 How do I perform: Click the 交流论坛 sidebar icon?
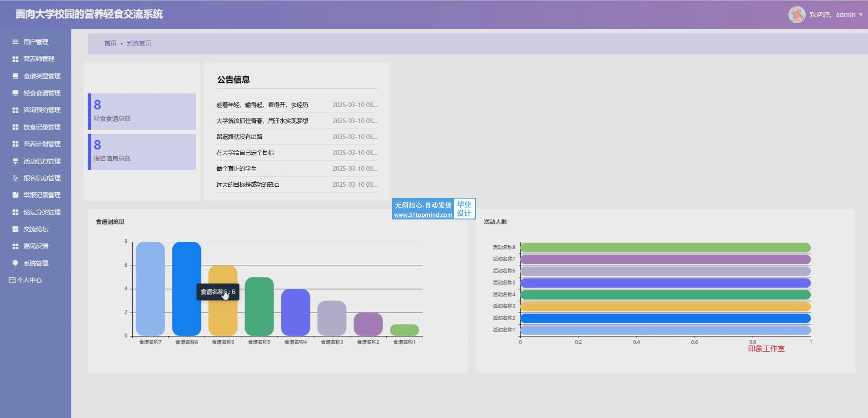point(15,229)
